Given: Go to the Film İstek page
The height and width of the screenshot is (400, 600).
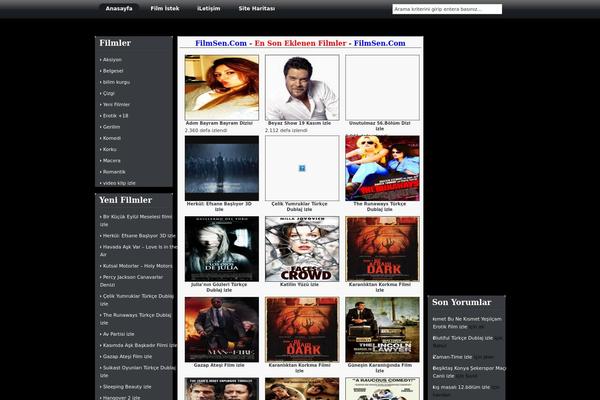Looking at the screenshot, I should 165,8.
